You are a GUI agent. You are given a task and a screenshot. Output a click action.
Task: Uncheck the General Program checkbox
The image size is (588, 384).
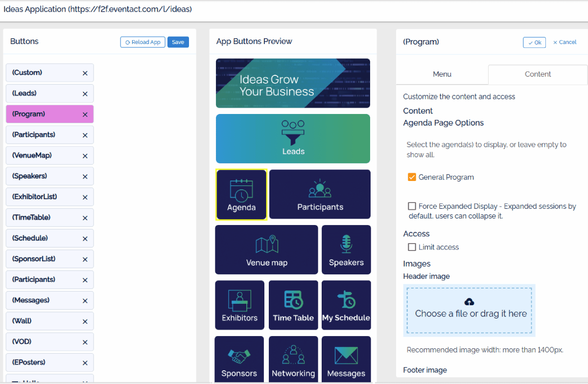tap(412, 177)
